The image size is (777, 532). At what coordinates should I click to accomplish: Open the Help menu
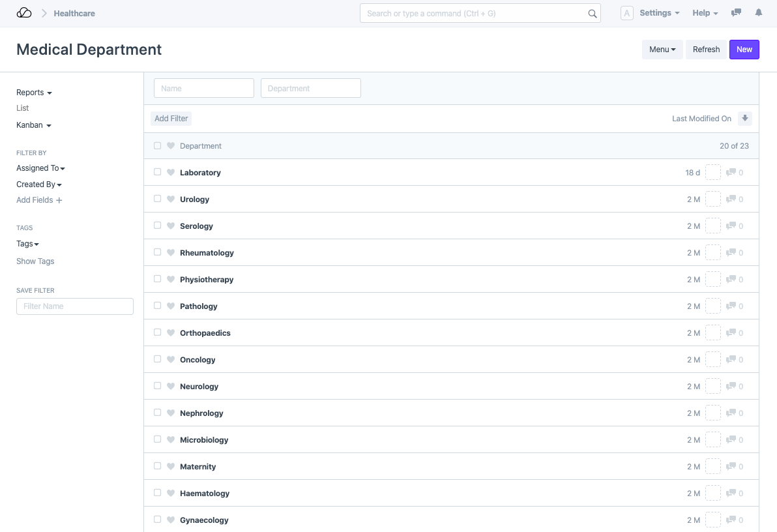705,13
